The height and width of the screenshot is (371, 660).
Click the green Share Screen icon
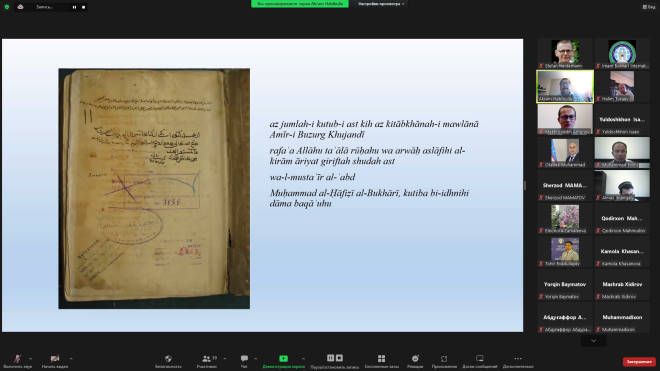[284, 358]
